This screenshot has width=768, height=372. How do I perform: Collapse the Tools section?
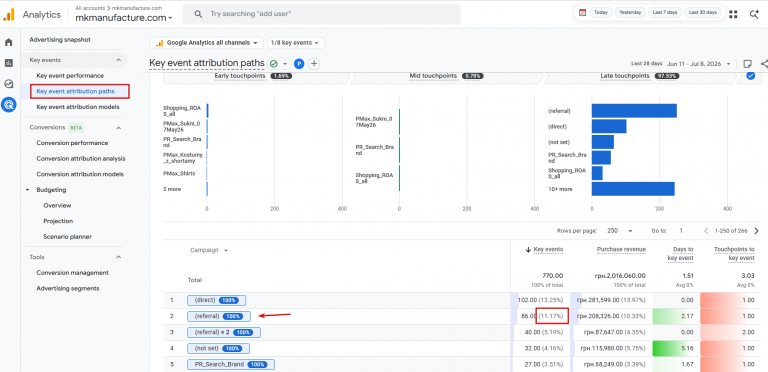click(119, 256)
